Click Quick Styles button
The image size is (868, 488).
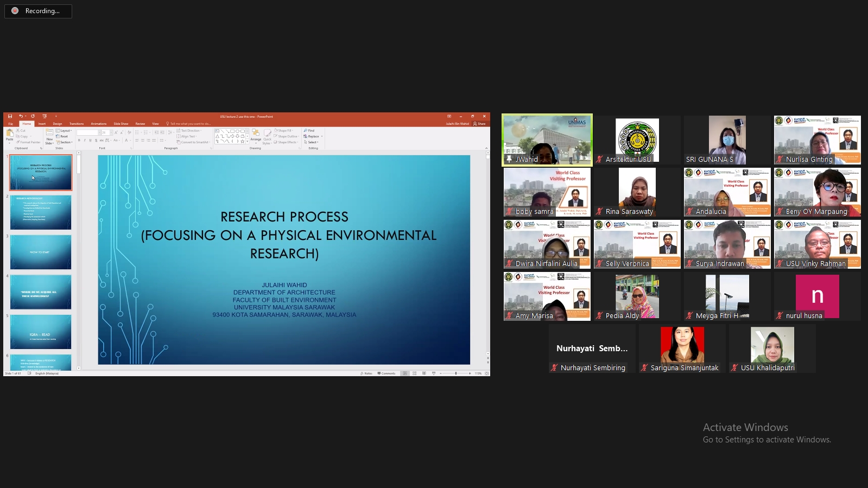coord(267,136)
